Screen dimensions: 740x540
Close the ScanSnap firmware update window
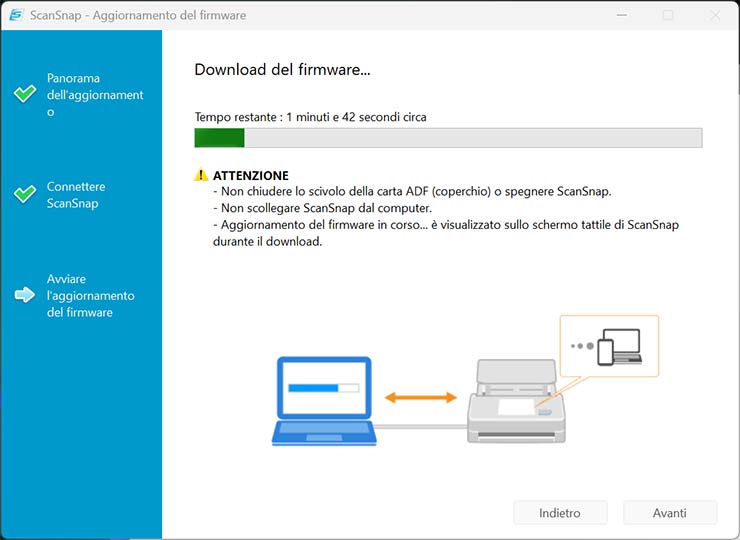715,15
